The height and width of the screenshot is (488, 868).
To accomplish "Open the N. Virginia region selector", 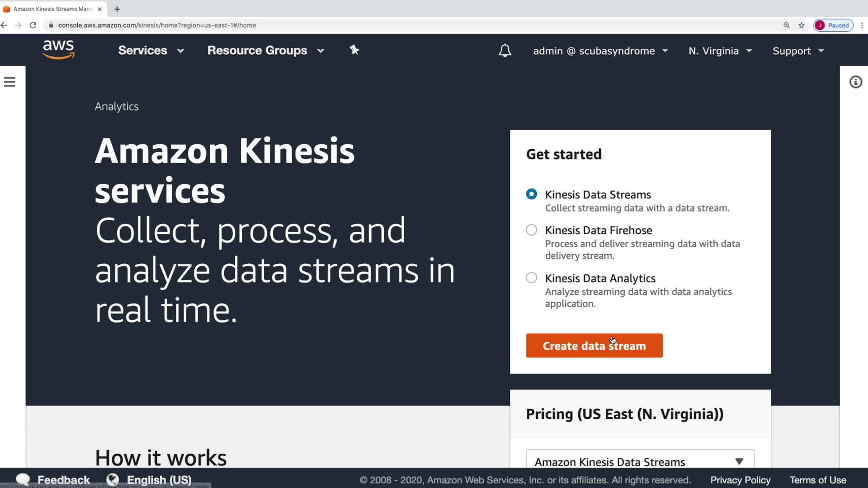I will [720, 51].
